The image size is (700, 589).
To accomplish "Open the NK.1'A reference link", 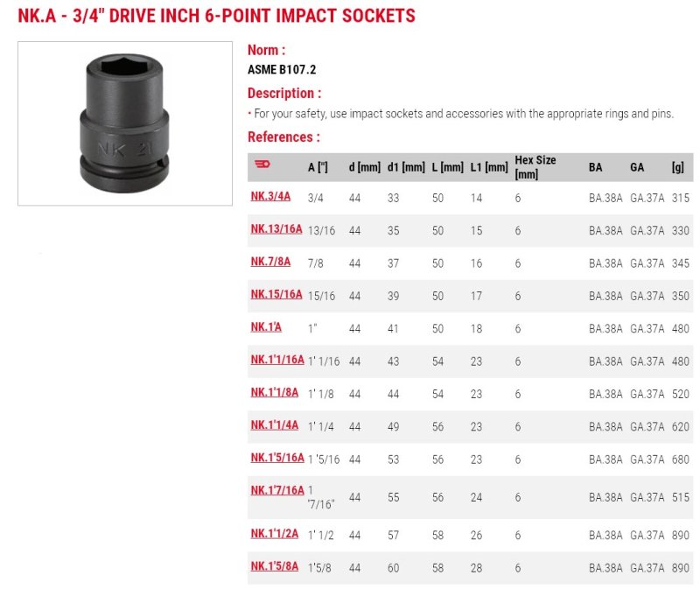I will point(266,326).
